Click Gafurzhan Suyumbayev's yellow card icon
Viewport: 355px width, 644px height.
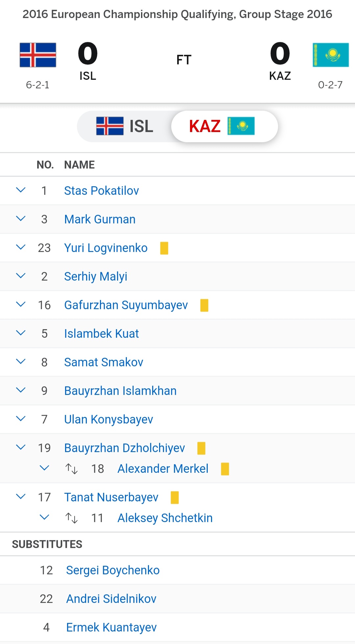[x=204, y=305]
